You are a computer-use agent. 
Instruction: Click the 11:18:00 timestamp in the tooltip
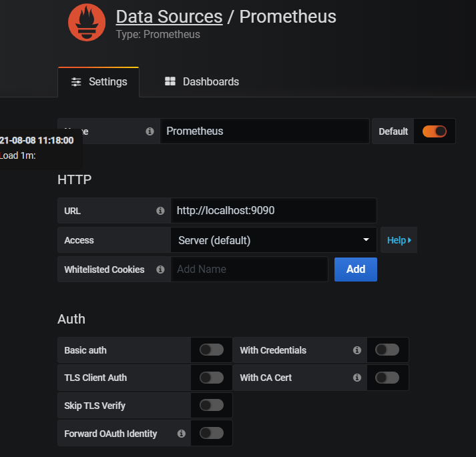point(56,140)
